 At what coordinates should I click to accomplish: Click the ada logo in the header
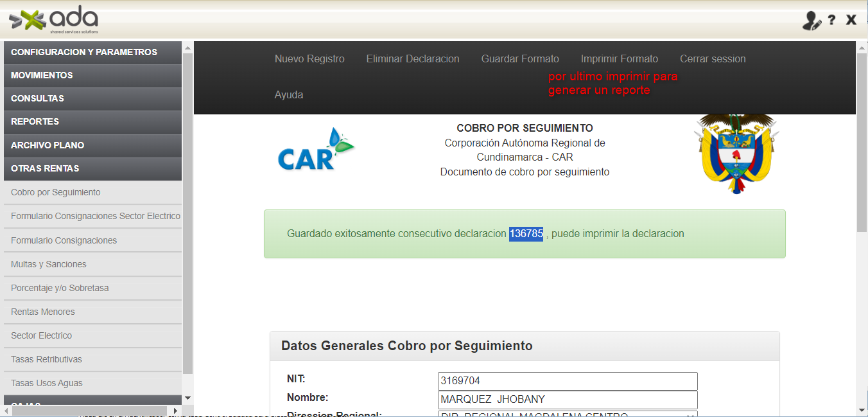click(54, 20)
